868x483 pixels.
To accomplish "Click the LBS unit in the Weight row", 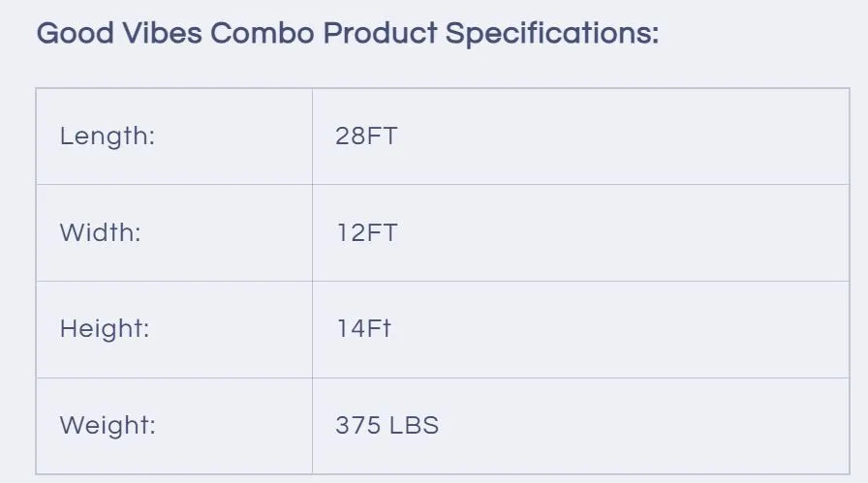I will click(414, 425).
